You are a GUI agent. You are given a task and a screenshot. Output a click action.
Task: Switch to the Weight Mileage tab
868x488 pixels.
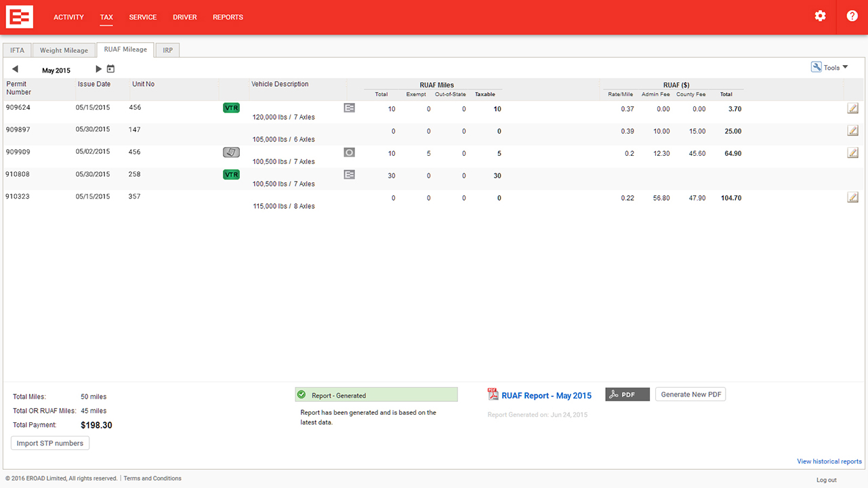coord(64,50)
